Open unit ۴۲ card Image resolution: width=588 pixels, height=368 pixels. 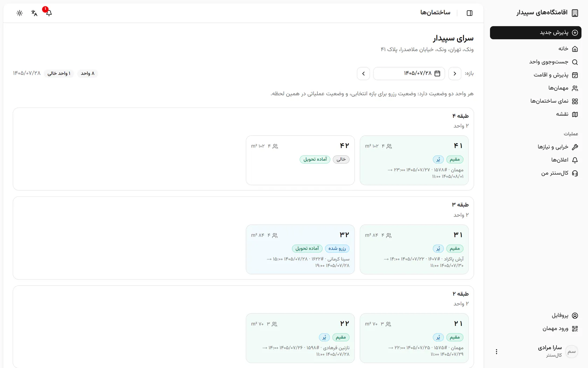point(300,160)
